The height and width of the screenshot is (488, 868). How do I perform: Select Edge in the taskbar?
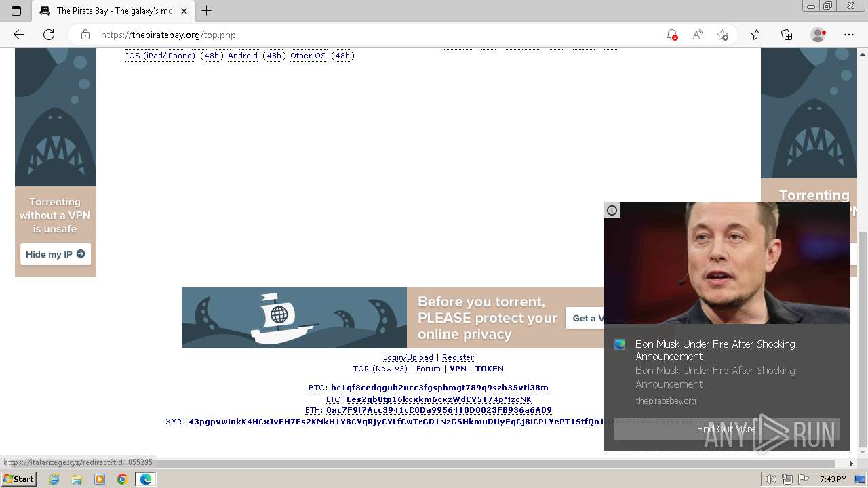(x=146, y=479)
